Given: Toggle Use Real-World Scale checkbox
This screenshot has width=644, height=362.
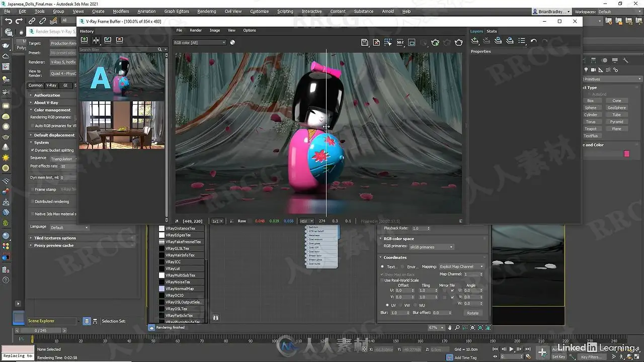Looking at the screenshot, I should click(x=382, y=280).
